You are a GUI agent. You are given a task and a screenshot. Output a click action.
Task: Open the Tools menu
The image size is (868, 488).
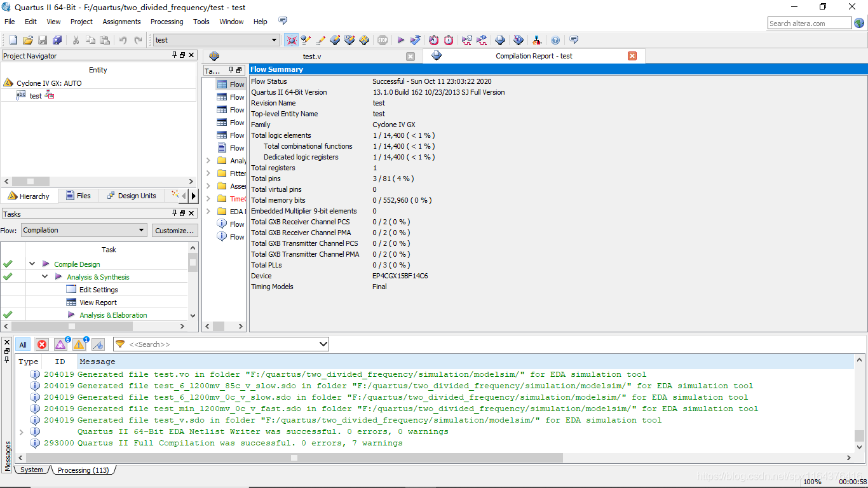click(x=201, y=22)
